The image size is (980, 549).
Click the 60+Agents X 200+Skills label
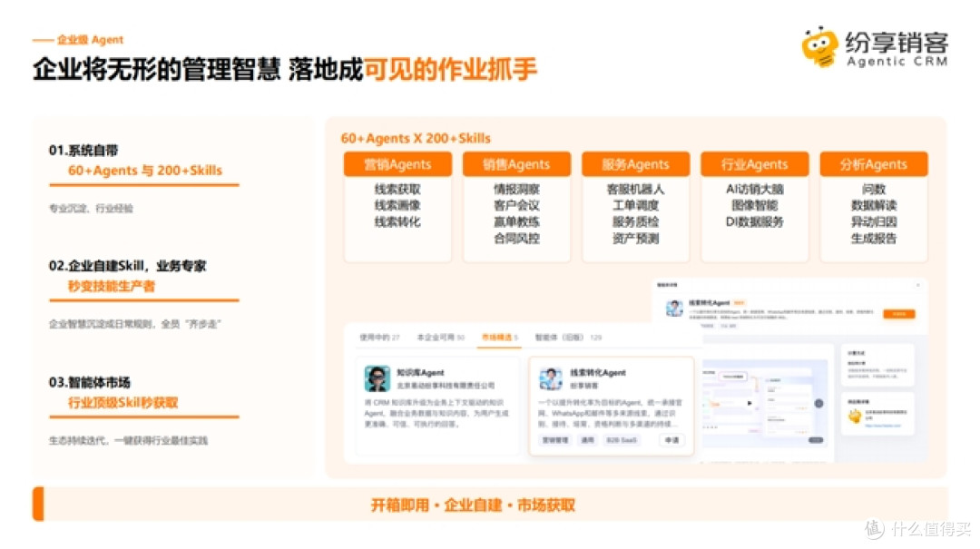click(416, 138)
